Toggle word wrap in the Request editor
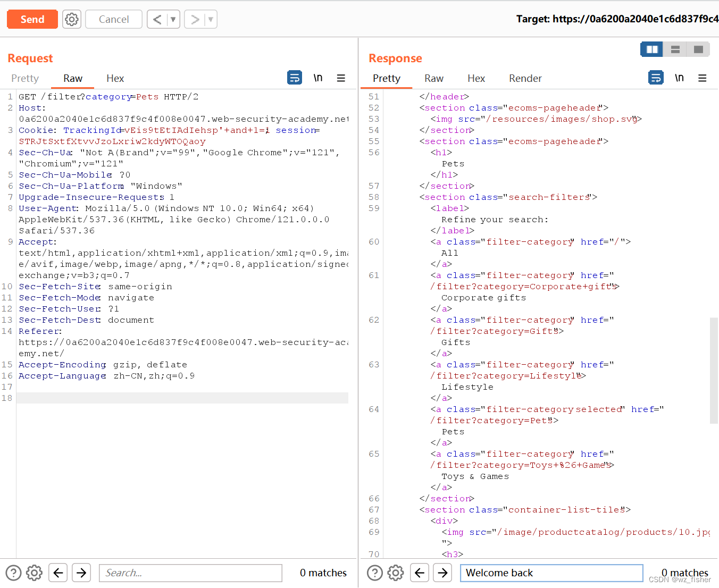The width and height of the screenshot is (719, 588). coord(295,77)
